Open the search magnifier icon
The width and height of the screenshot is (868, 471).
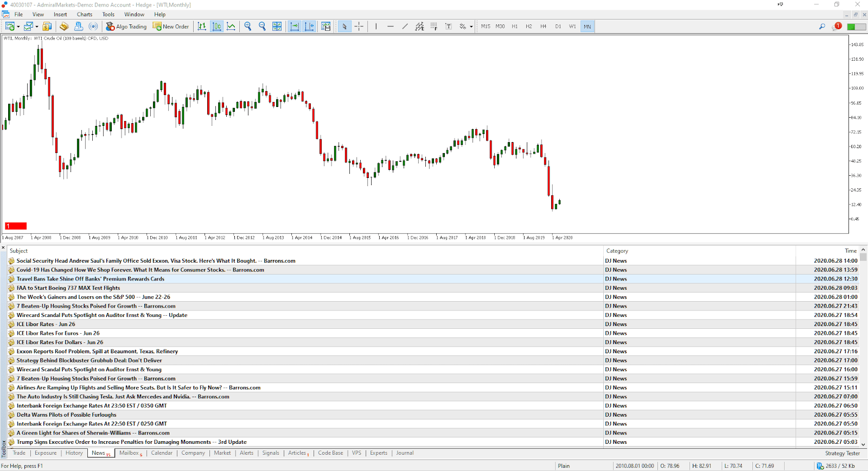822,26
